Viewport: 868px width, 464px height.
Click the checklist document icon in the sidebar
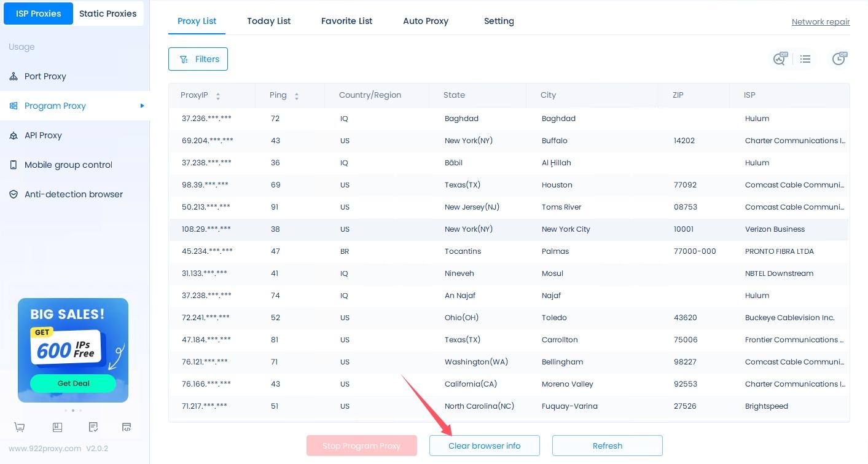(x=93, y=427)
